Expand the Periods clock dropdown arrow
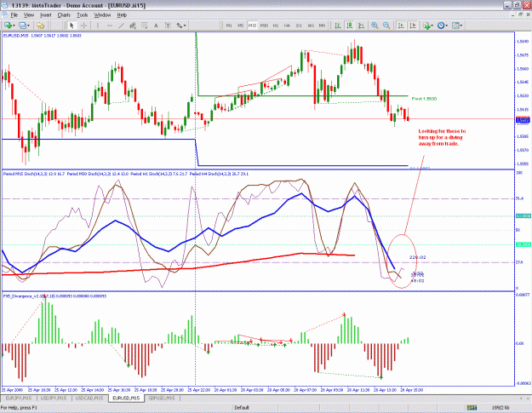The image size is (532, 413). click(x=447, y=26)
